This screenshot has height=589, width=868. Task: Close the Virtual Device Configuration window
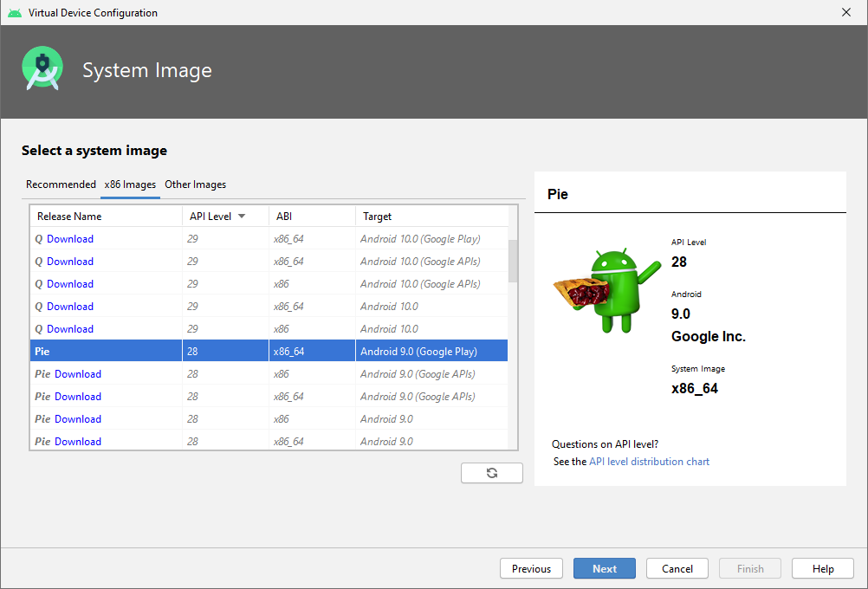click(845, 12)
